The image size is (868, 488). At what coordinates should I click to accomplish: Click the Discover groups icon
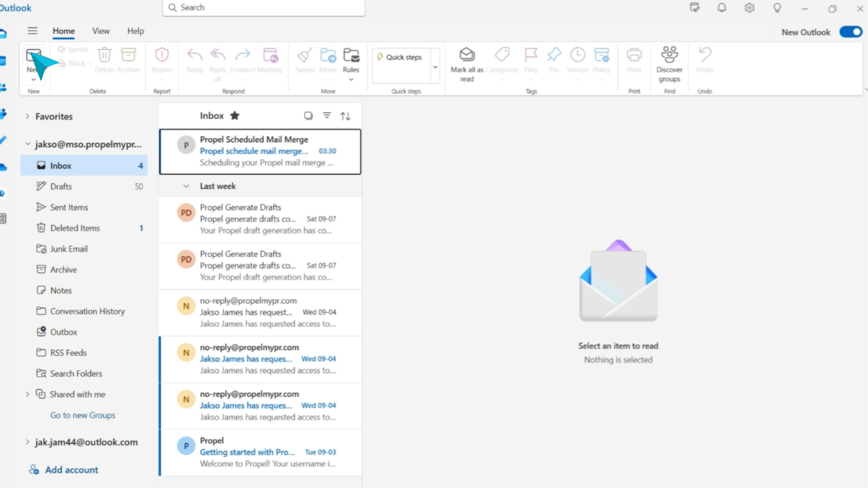670,54
